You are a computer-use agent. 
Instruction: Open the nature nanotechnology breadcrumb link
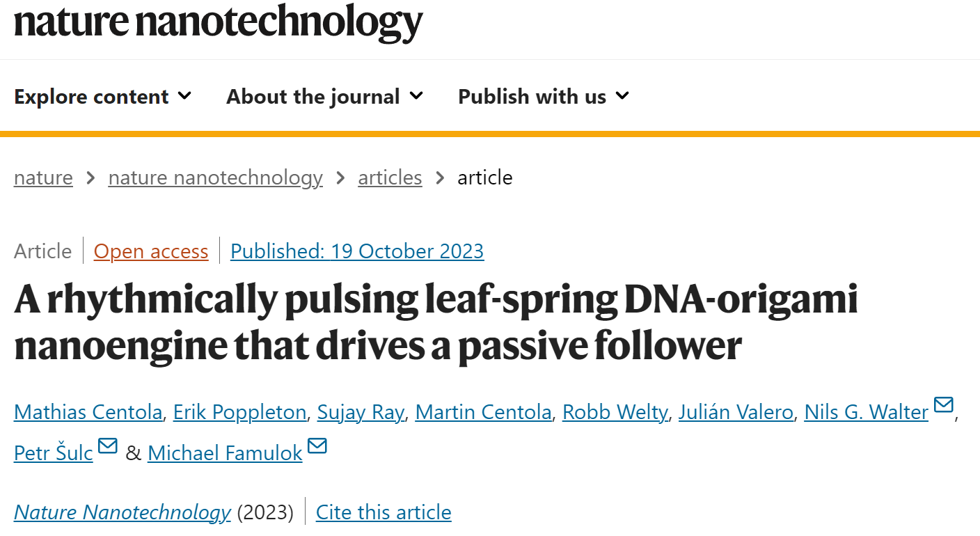[216, 178]
